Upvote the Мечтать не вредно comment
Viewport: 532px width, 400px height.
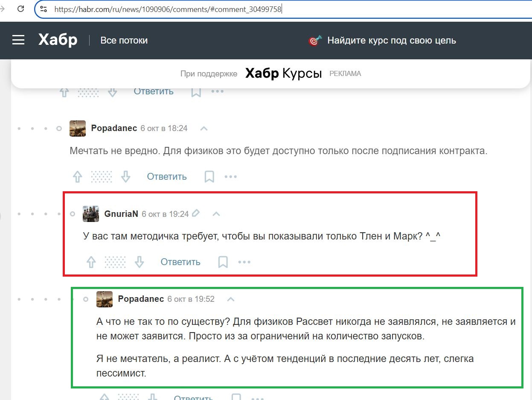pyautogui.click(x=78, y=177)
